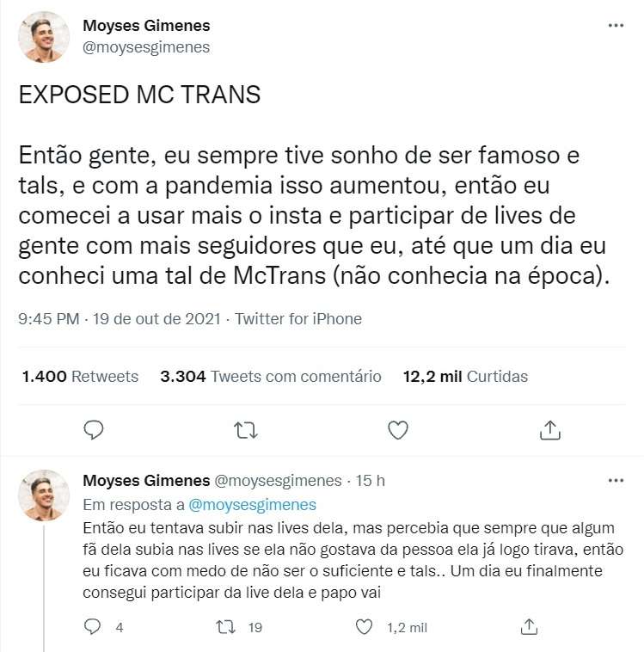Open more options on the main tweet
The height and width of the screenshot is (652, 644).
[616, 26]
